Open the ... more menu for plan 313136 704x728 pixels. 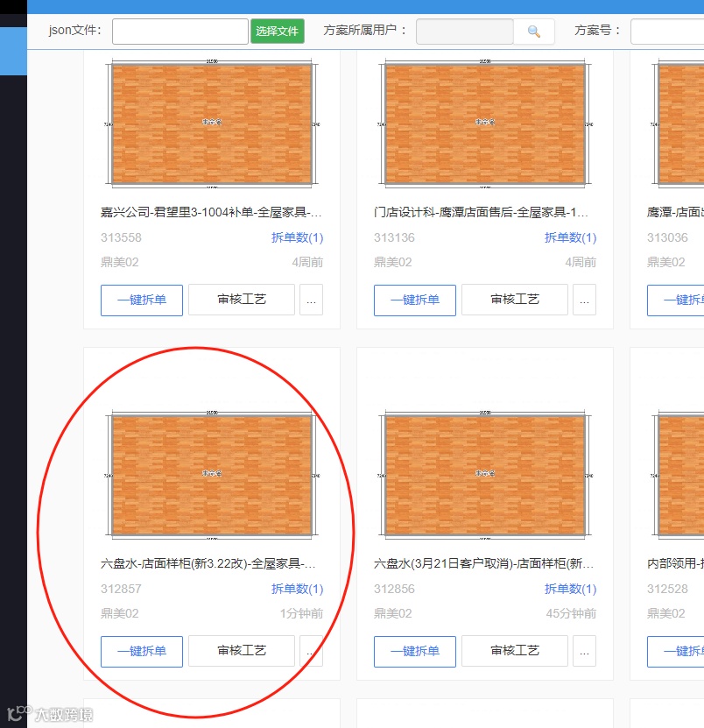[x=584, y=300]
